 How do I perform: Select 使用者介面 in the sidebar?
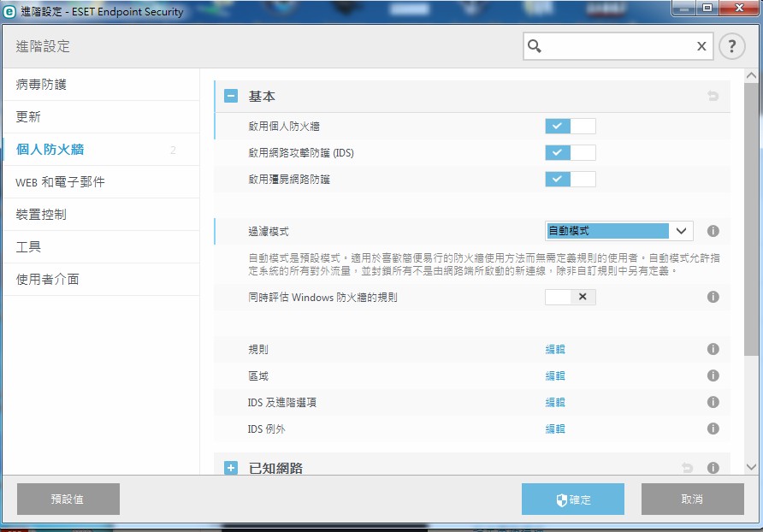[x=101, y=280]
